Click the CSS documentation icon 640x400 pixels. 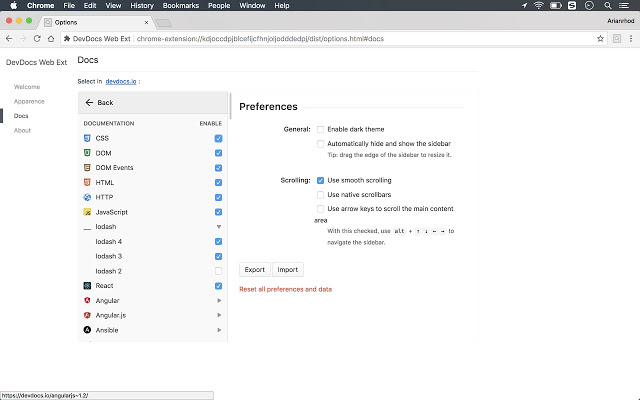[x=87, y=138]
